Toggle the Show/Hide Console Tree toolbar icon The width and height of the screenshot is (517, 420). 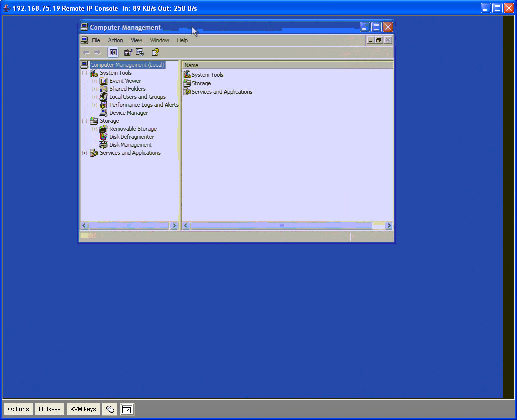113,52
